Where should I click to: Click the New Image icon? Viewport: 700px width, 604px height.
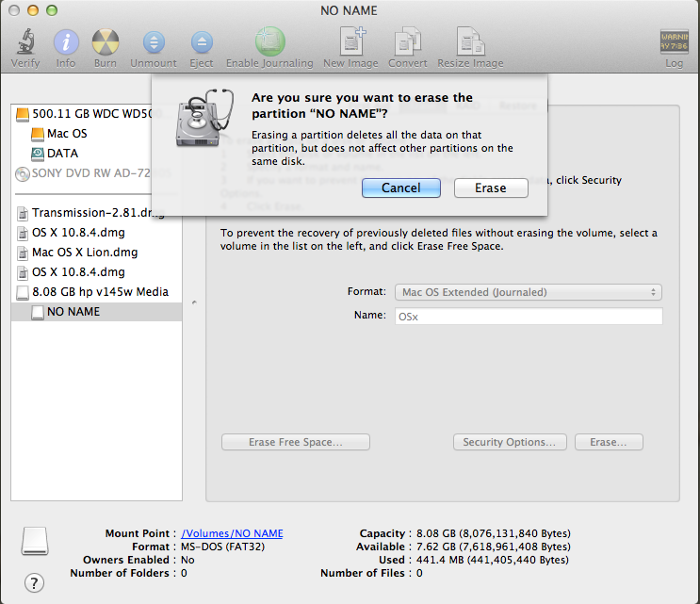click(351, 41)
